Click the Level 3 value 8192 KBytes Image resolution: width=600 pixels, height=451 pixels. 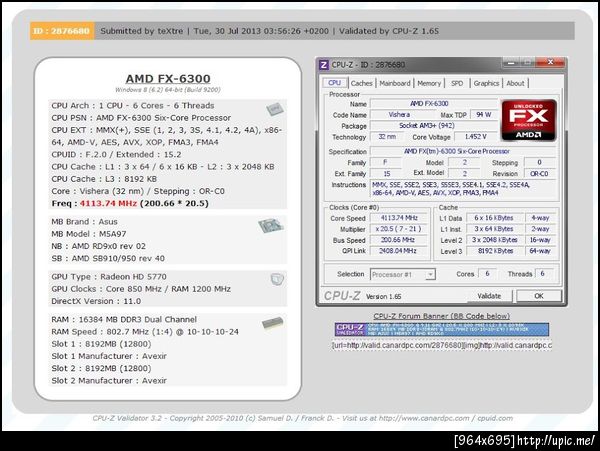(494, 251)
